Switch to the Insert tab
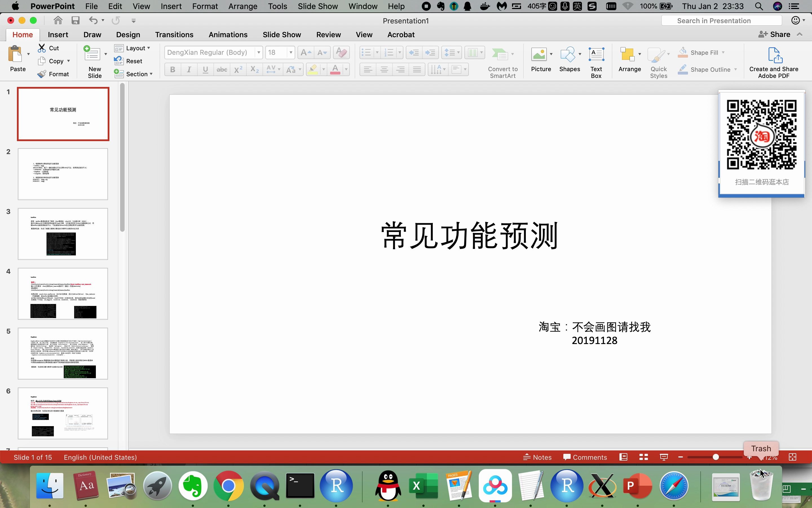 (x=58, y=35)
